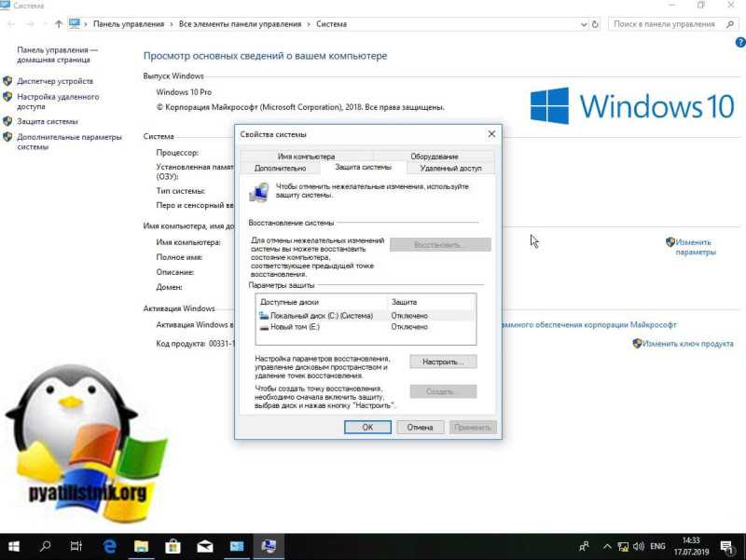Show hidden system tray icons
Viewport: 746px width, 560px height.
(607, 547)
